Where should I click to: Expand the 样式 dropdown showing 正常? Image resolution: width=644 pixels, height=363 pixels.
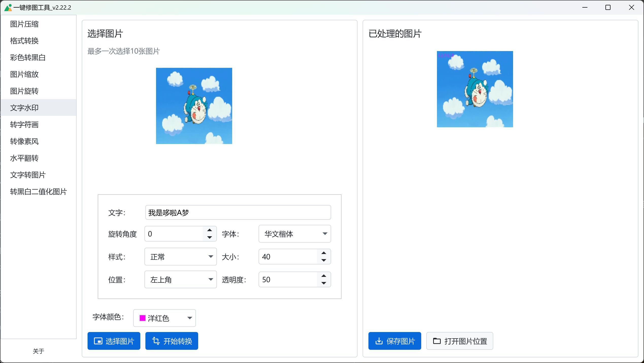180,257
